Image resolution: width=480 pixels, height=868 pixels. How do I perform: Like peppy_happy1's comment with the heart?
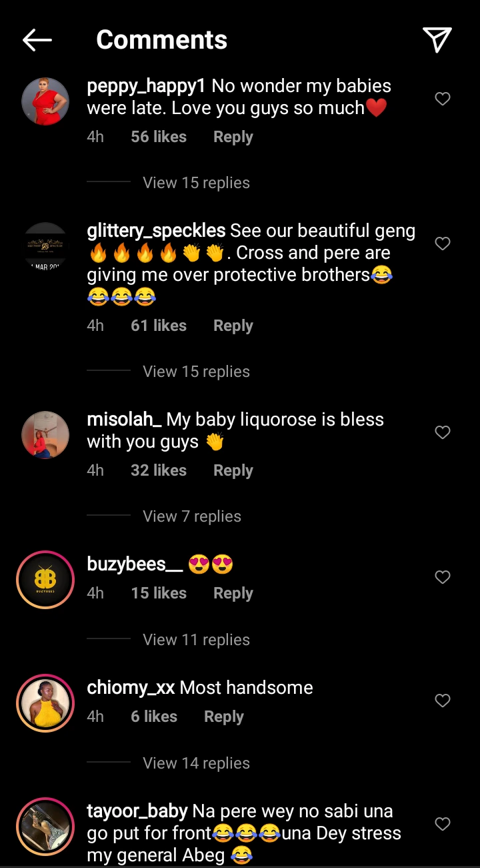(x=443, y=99)
